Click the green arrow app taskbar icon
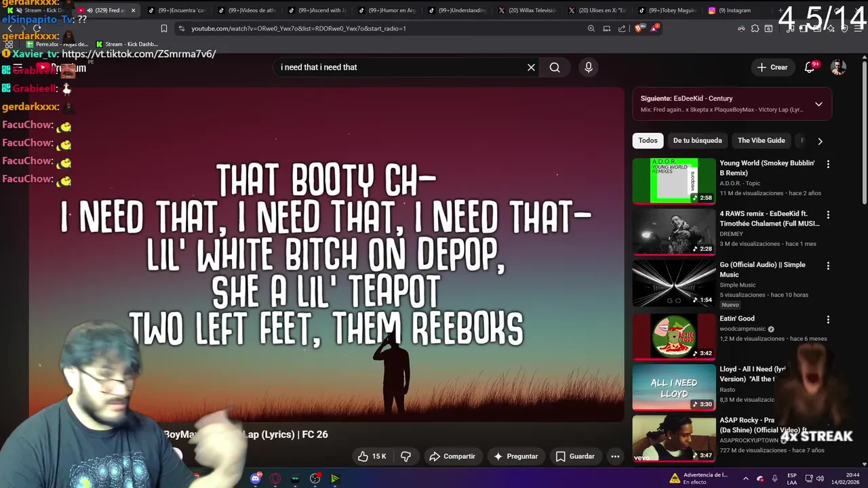The height and width of the screenshot is (488, 868). click(x=335, y=479)
